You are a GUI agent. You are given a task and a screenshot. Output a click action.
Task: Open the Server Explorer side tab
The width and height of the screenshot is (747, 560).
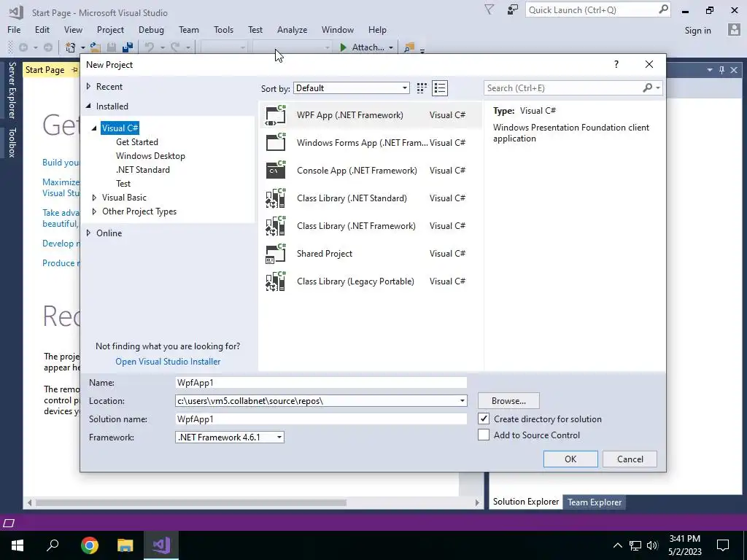coord(12,90)
